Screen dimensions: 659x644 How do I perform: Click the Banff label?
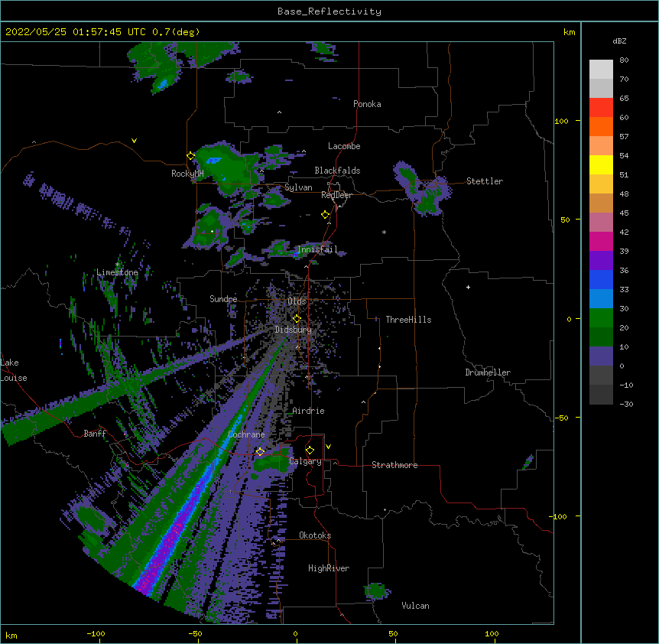click(95, 434)
